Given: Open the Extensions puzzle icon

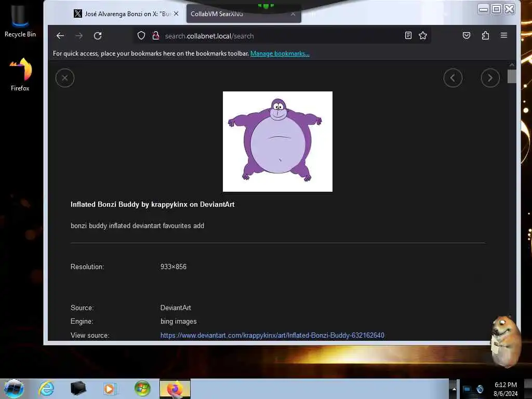Looking at the screenshot, I should tap(485, 35).
